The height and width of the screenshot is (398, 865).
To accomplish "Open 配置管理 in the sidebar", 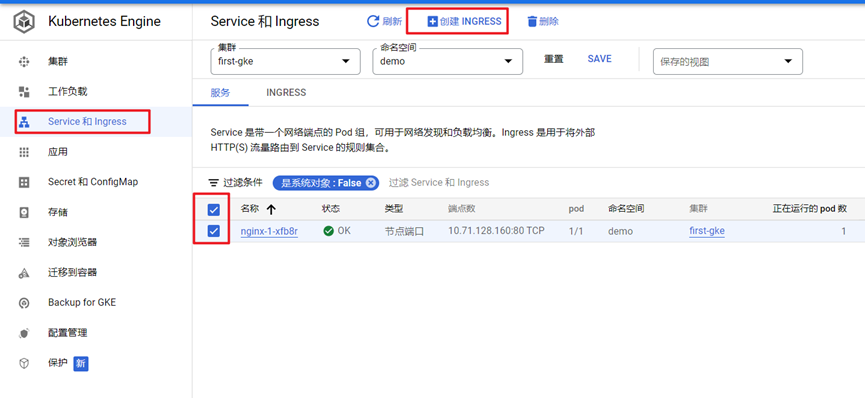I will [68, 333].
